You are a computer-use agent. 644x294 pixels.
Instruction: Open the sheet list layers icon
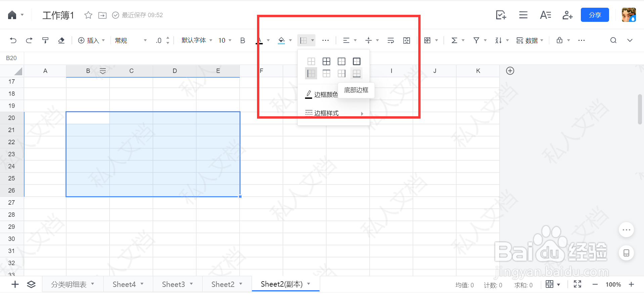[31, 285]
